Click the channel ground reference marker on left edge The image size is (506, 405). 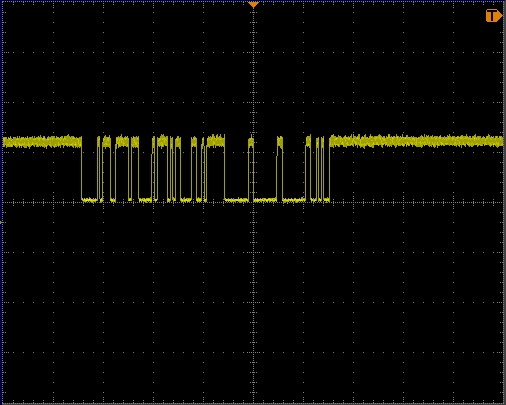[2, 222]
